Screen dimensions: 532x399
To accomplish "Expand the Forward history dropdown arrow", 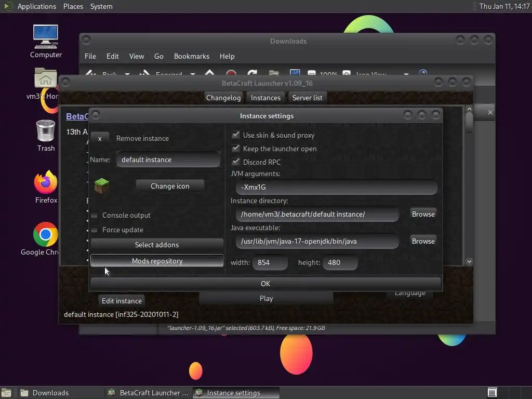I will [x=193, y=74].
